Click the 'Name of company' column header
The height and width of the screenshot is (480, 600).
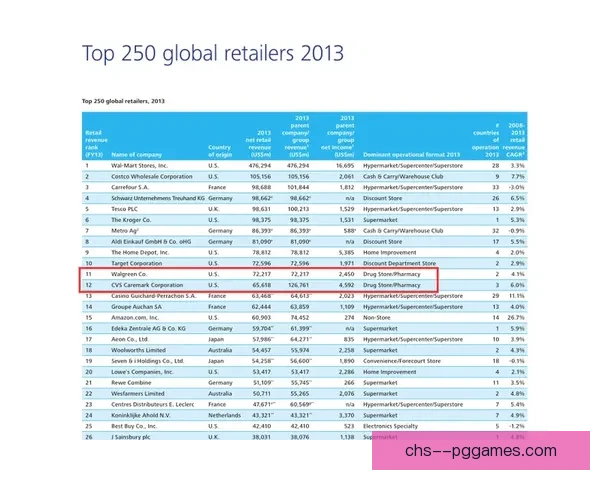coord(137,155)
